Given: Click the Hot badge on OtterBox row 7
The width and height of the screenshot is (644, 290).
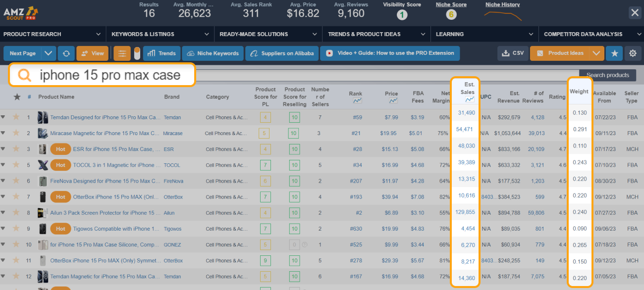Looking at the screenshot, I should coord(60,197).
